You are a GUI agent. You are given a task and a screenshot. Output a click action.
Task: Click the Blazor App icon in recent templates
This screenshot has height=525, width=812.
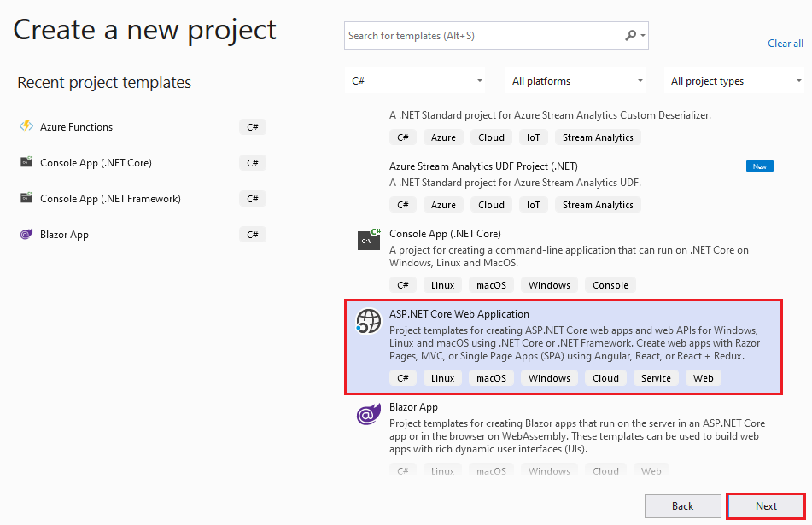pyautogui.click(x=26, y=234)
